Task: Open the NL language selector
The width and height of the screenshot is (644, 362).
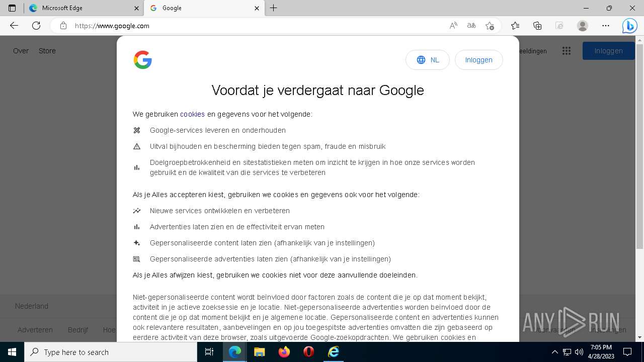Action: 427,60
